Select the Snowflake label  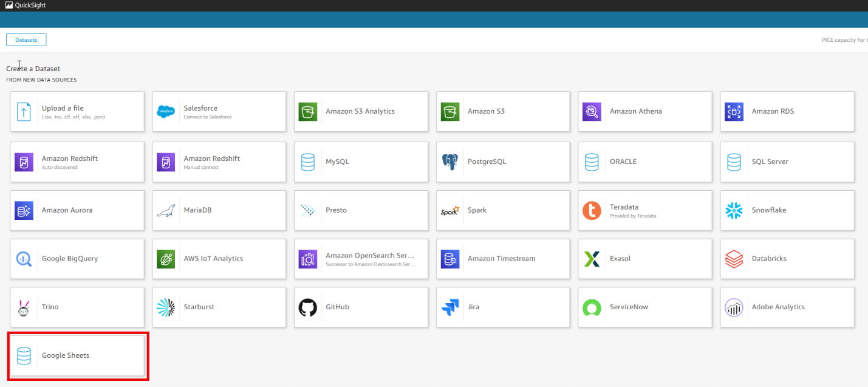(769, 210)
